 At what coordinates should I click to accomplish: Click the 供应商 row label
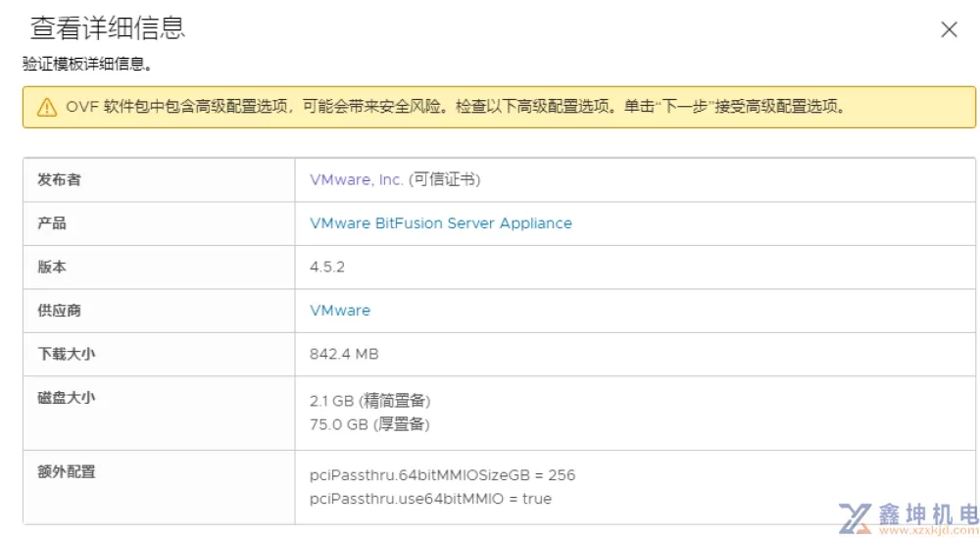point(60,311)
